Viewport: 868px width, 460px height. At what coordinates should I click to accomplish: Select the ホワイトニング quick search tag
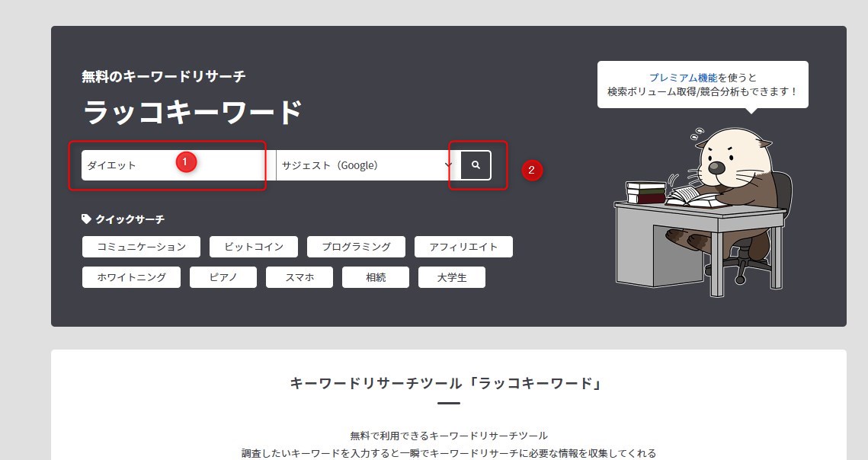131,277
